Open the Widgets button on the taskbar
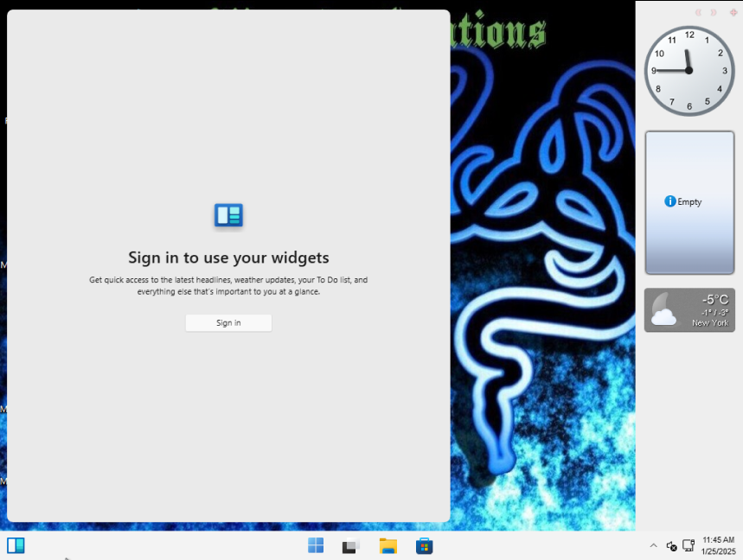Viewport: 743px width, 560px height. tap(16, 546)
